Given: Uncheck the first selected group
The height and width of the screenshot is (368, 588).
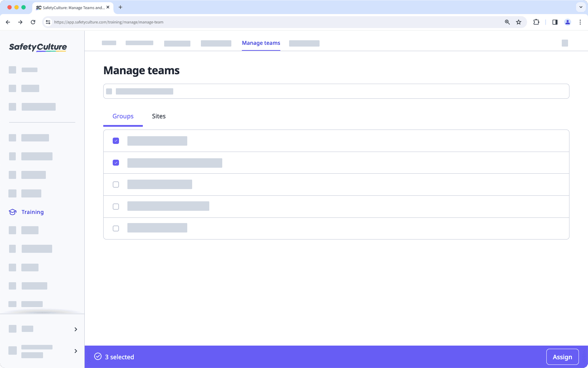Looking at the screenshot, I should tap(115, 140).
